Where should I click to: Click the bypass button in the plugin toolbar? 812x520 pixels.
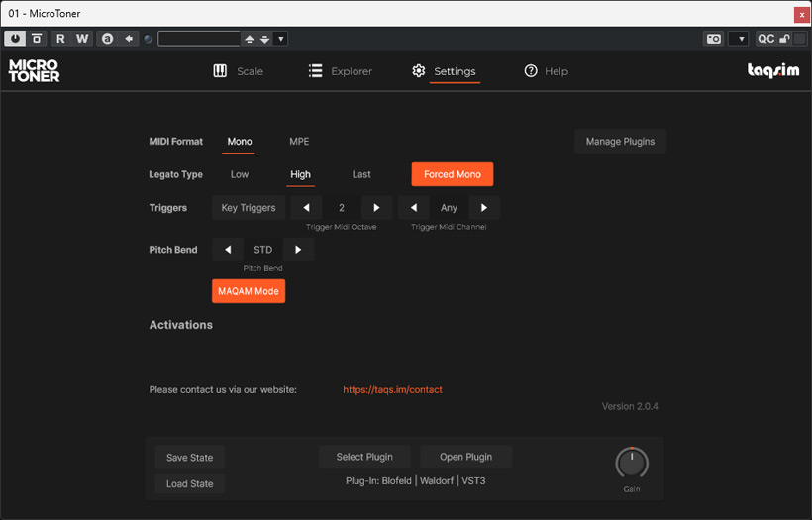point(37,39)
